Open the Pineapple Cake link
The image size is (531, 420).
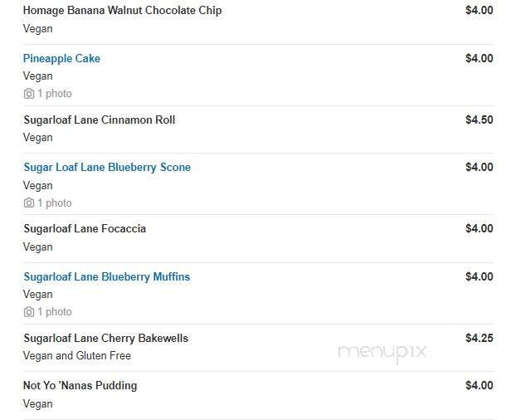(x=61, y=58)
